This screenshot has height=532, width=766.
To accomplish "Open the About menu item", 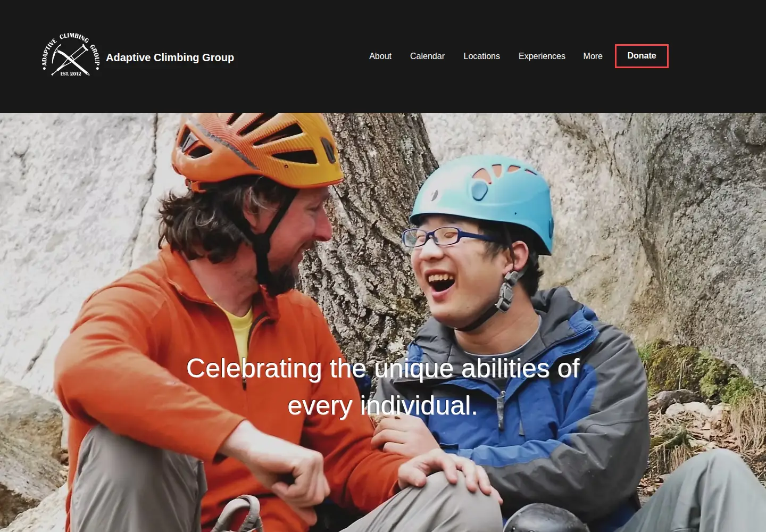I will [380, 56].
